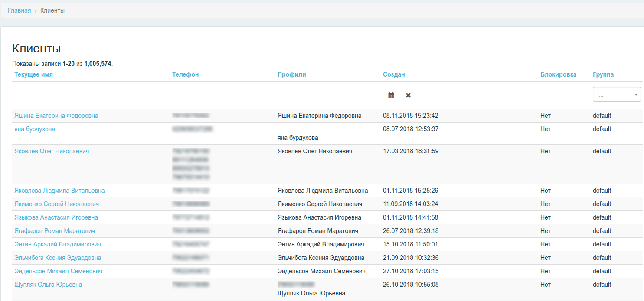Sort by Создан column header
The width and height of the screenshot is (644, 301).
[394, 74]
